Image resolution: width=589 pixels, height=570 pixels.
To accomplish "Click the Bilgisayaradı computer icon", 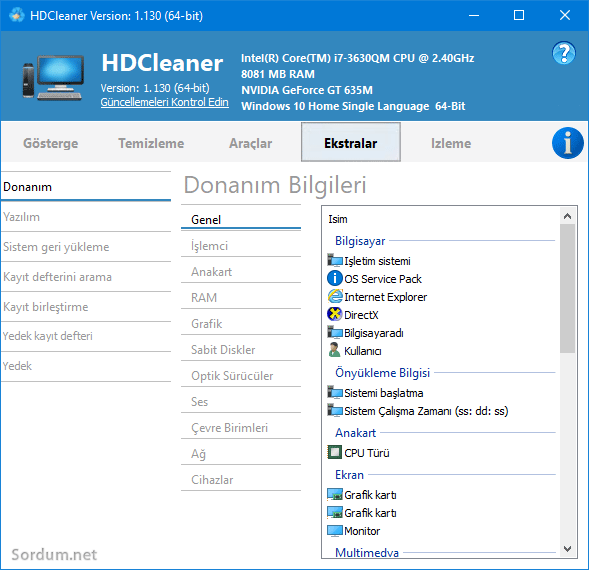I will (x=335, y=333).
